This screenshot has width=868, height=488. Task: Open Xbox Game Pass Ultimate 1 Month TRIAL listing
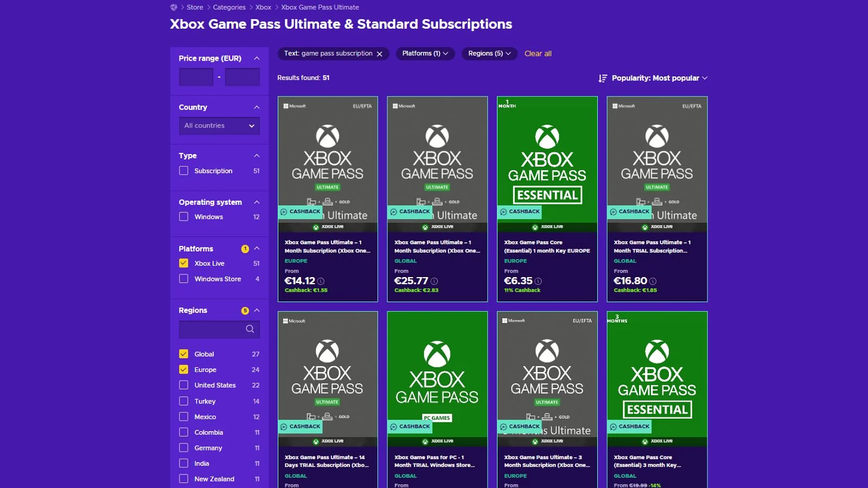(652, 247)
